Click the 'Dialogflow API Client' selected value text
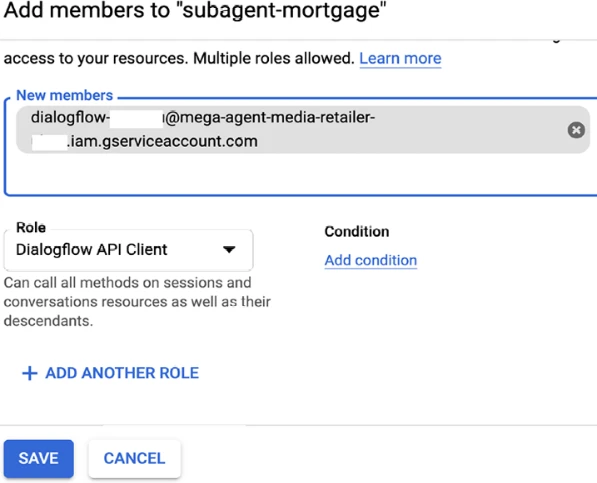 pos(91,250)
